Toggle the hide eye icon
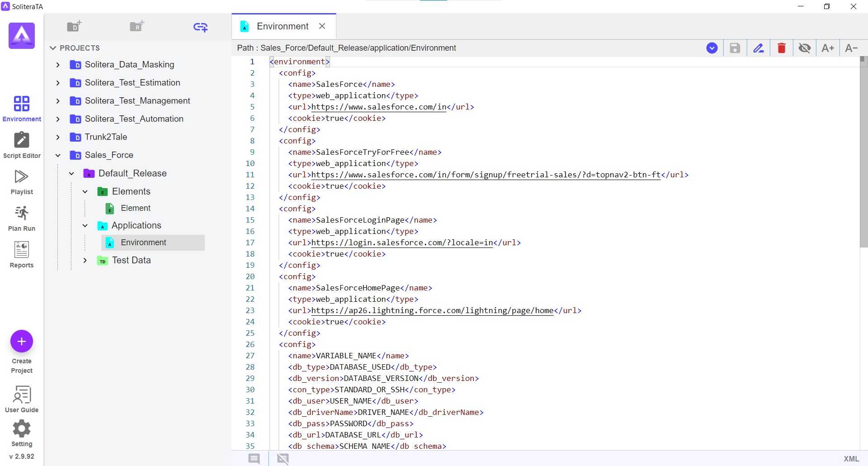This screenshot has width=868, height=466. point(804,48)
